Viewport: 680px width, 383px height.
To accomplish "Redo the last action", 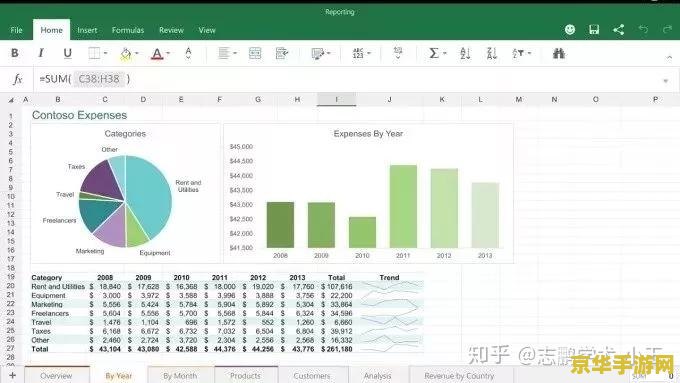I will coord(667,29).
